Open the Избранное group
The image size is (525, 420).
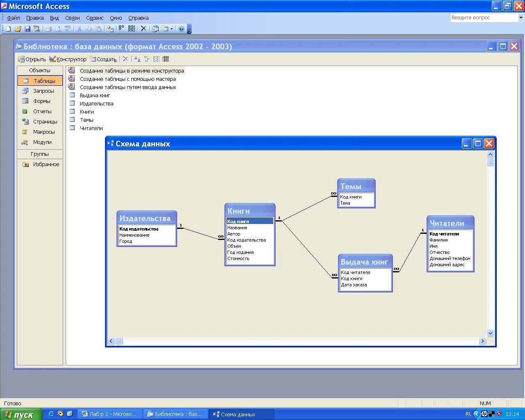click(x=40, y=164)
